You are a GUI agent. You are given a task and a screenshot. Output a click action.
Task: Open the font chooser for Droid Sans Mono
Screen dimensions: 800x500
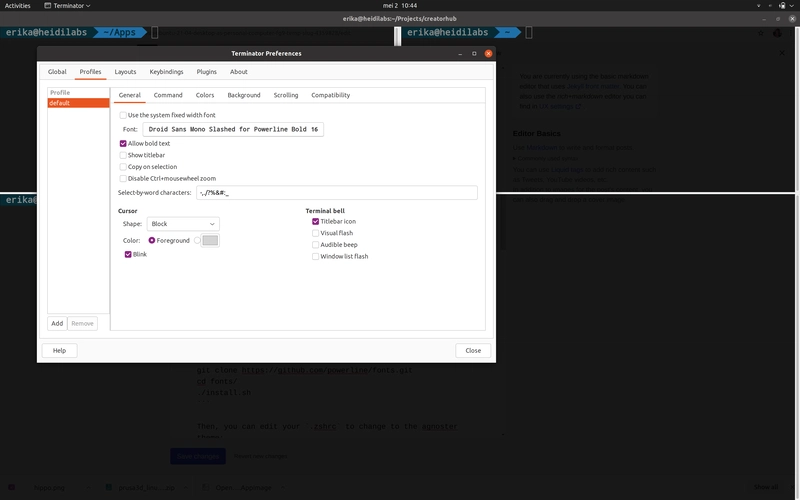(x=233, y=130)
